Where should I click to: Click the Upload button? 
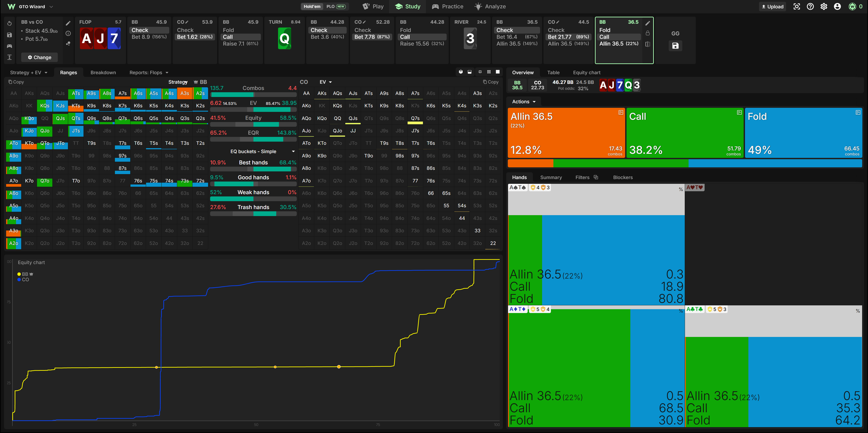pyautogui.click(x=772, y=6)
